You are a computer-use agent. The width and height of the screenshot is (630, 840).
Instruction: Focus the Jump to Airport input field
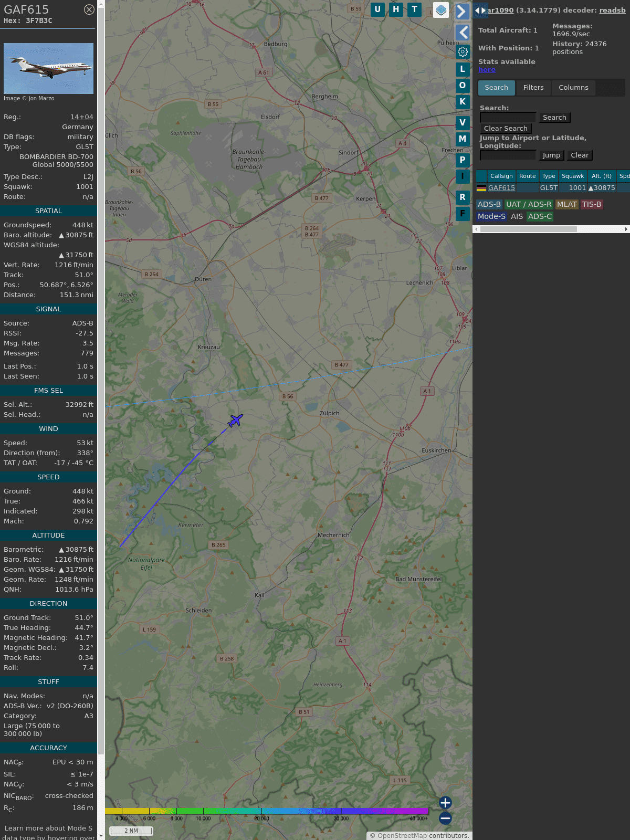(508, 155)
